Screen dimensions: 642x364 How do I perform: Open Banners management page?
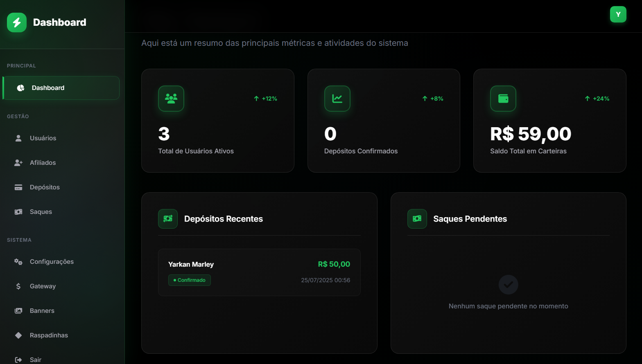[x=42, y=311]
